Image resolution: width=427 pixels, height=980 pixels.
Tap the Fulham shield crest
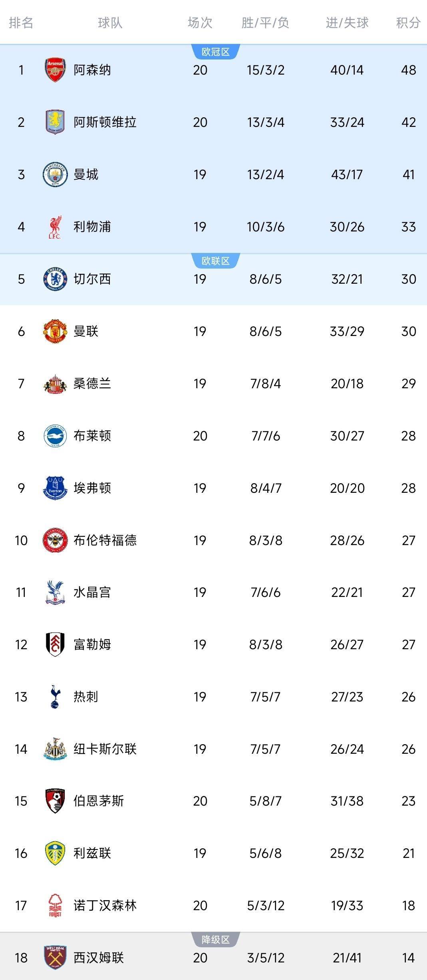point(55,644)
